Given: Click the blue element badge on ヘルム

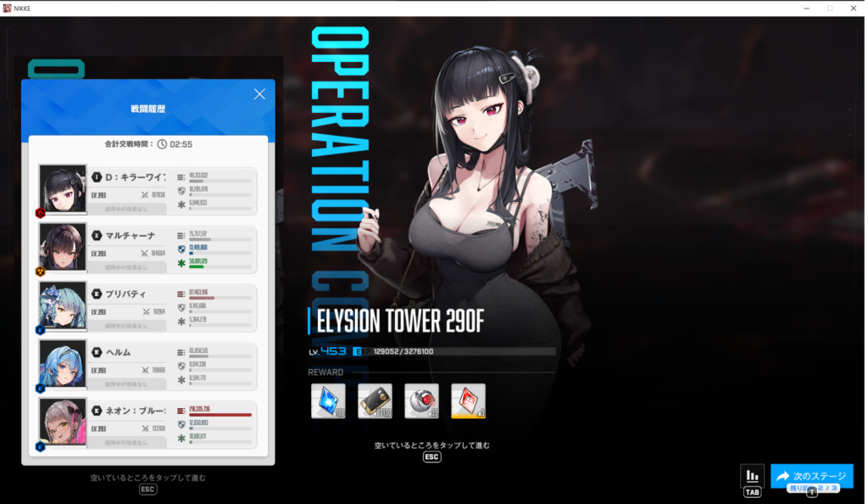Looking at the screenshot, I should point(41,389).
